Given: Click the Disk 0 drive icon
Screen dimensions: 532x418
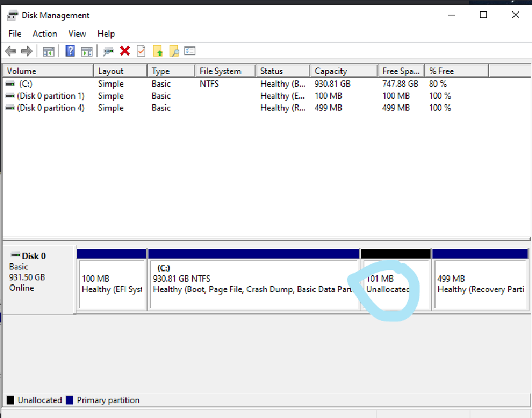Looking at the screenshot, I should 15,255.
